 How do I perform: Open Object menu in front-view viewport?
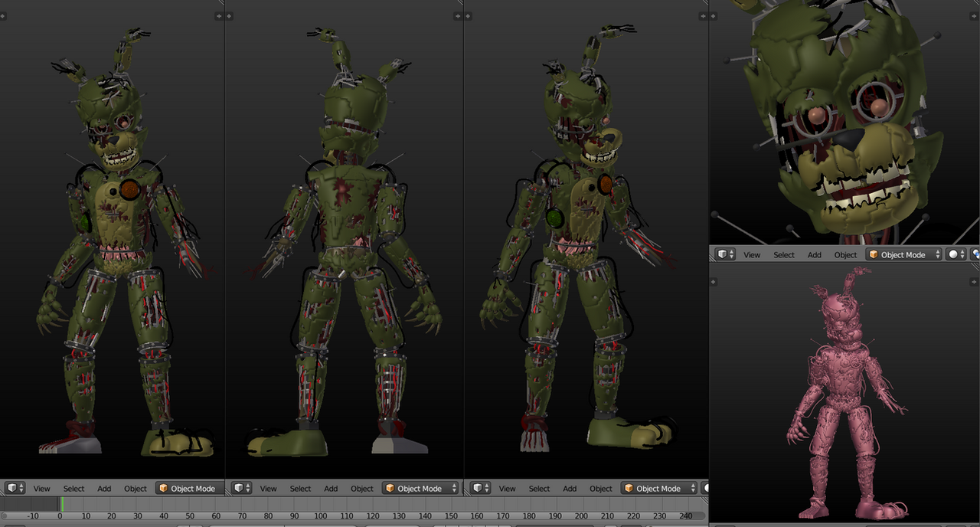coord(136,488)
